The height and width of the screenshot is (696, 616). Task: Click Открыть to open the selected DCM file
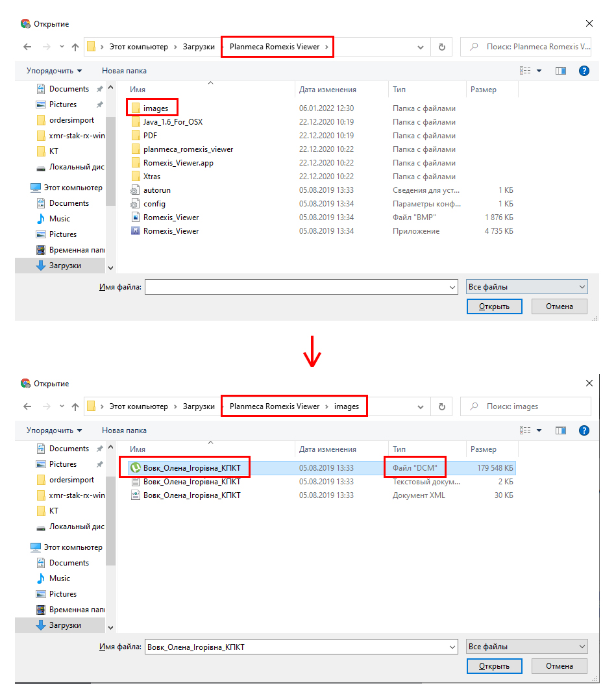[x=495, y=666]
